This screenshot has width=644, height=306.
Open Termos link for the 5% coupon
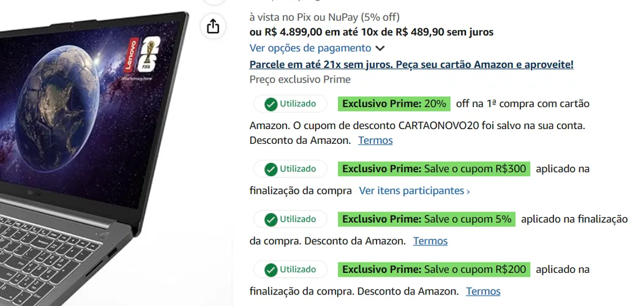430,241
